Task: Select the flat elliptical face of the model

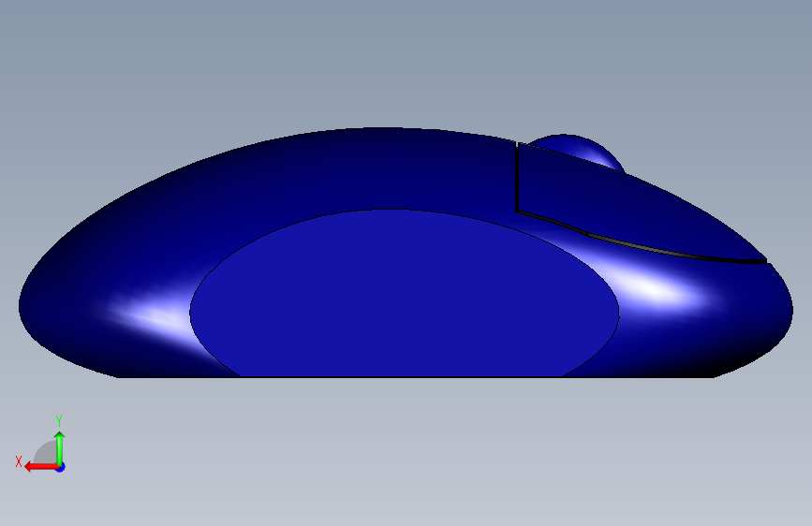Action: point(404,295)
